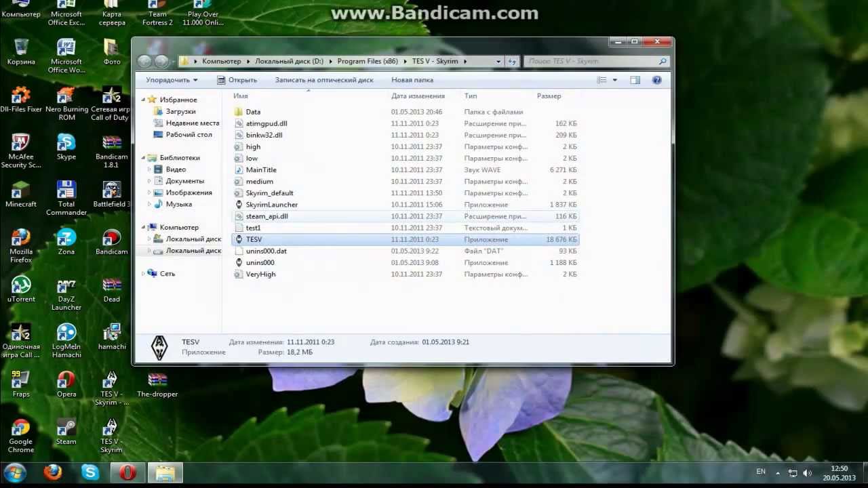Screen dimensions: 868x488
Task: Select Program Files (x86) breadcrumb
Action: [x=368, y=61]
